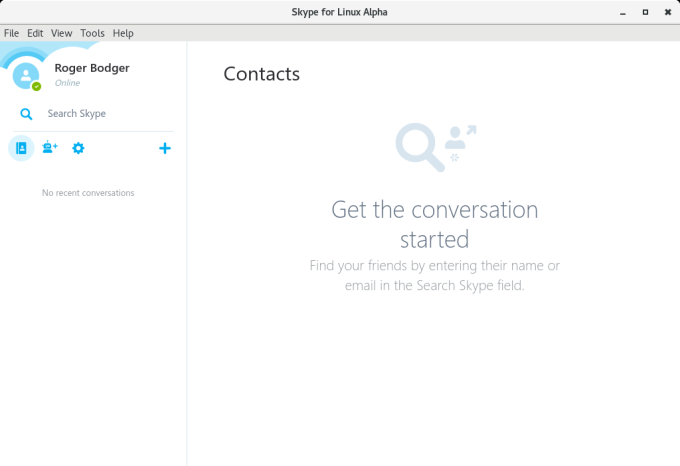Click the green online status badge

click(x=37, y=86)
